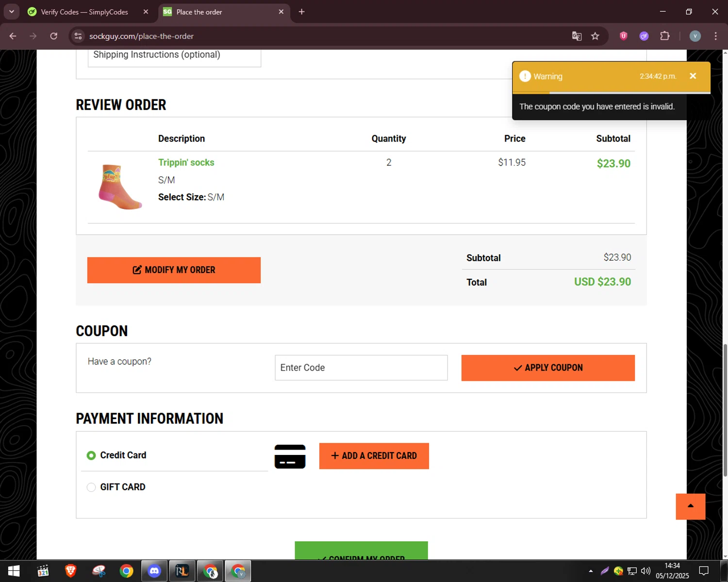728x582 pixels.
Task: Click the Confirm My Order button
Action: (x=361, y=551)
